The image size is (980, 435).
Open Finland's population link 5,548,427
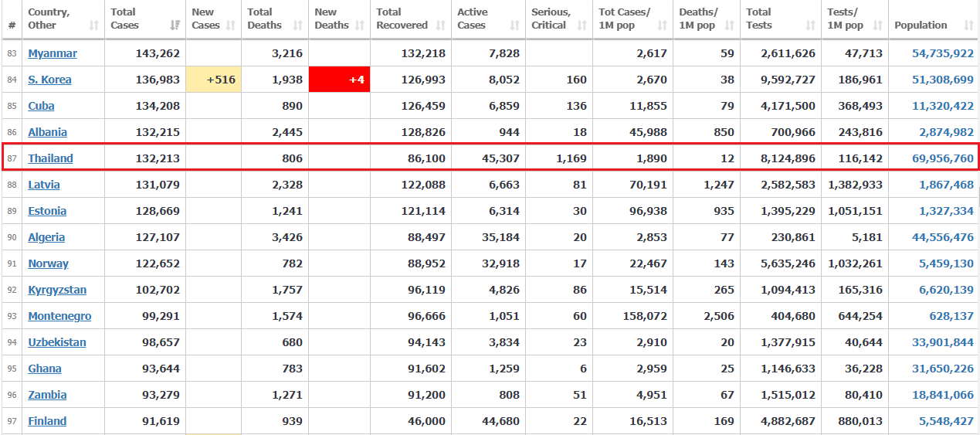(946, 421)
